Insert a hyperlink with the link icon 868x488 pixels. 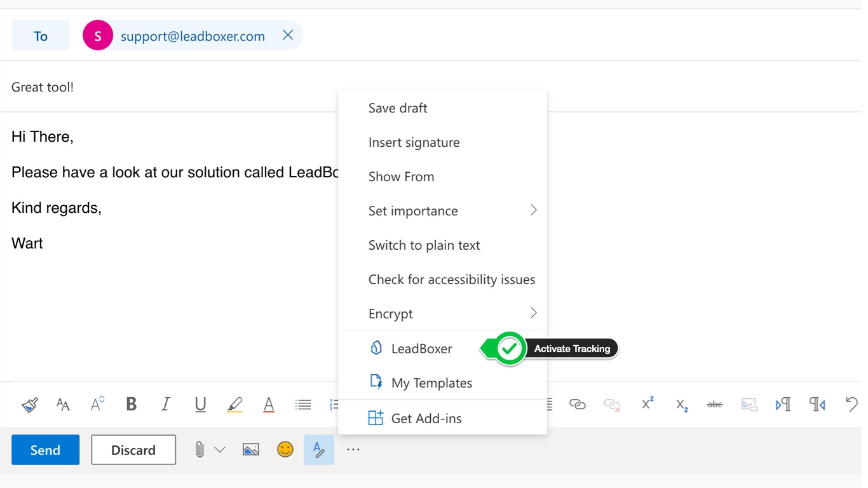click(x=577, y=404)
